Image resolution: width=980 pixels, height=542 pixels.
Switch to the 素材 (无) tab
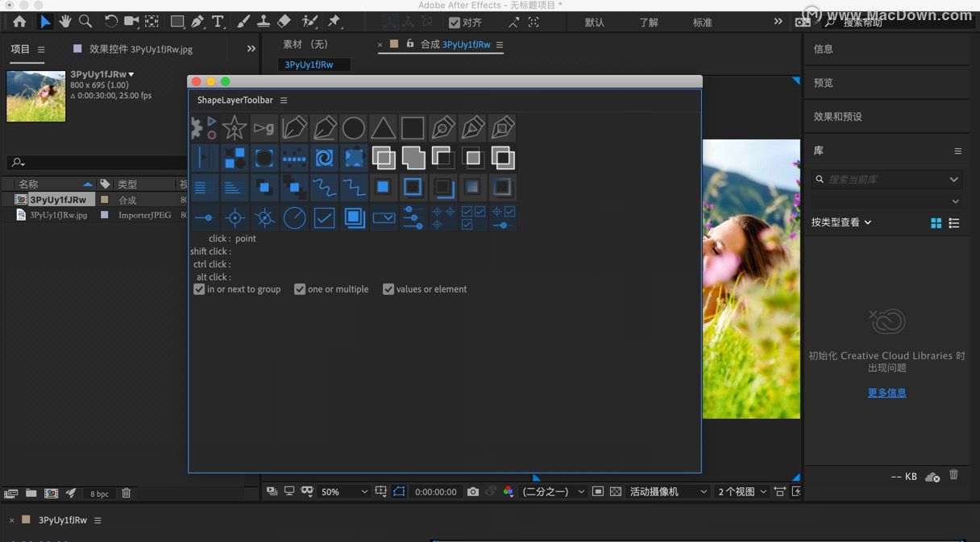305,44
